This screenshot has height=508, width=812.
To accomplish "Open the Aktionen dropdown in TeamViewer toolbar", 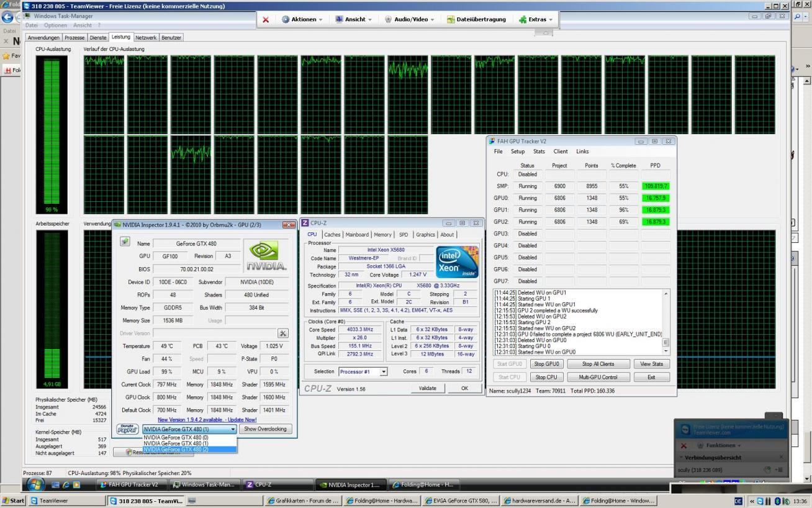I will (302, 19).
